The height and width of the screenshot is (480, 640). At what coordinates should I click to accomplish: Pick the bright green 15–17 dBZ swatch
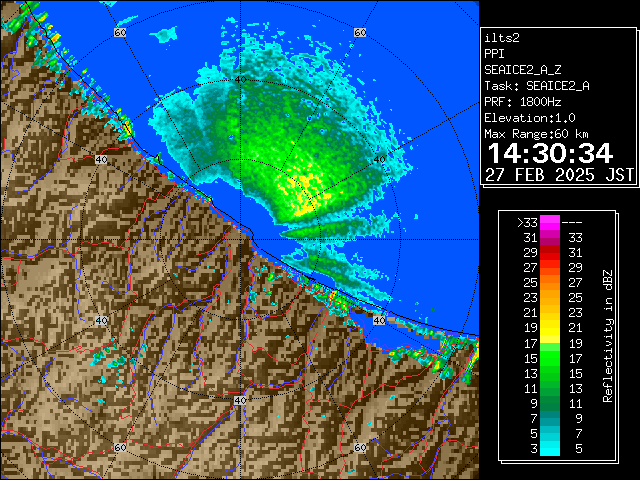coord(550,358)
